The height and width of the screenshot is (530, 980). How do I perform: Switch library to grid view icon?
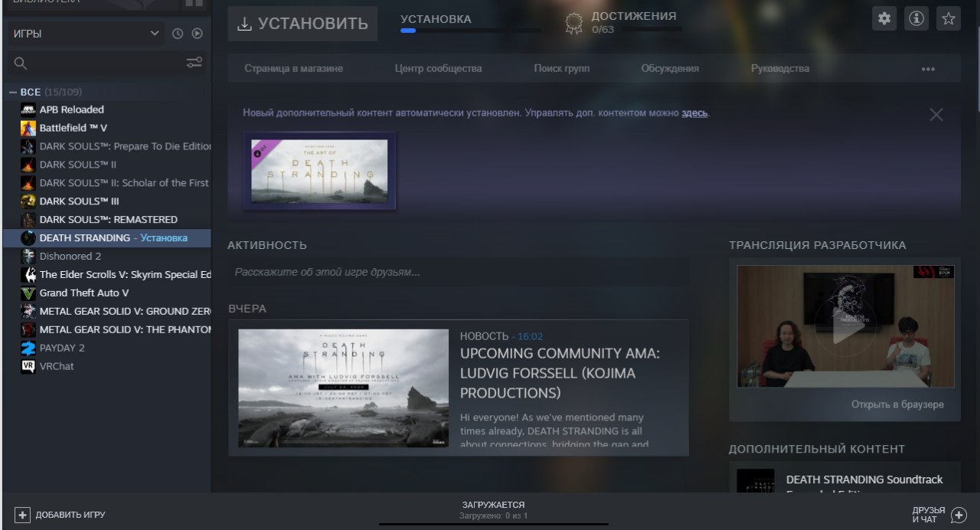tap(194, 3)
